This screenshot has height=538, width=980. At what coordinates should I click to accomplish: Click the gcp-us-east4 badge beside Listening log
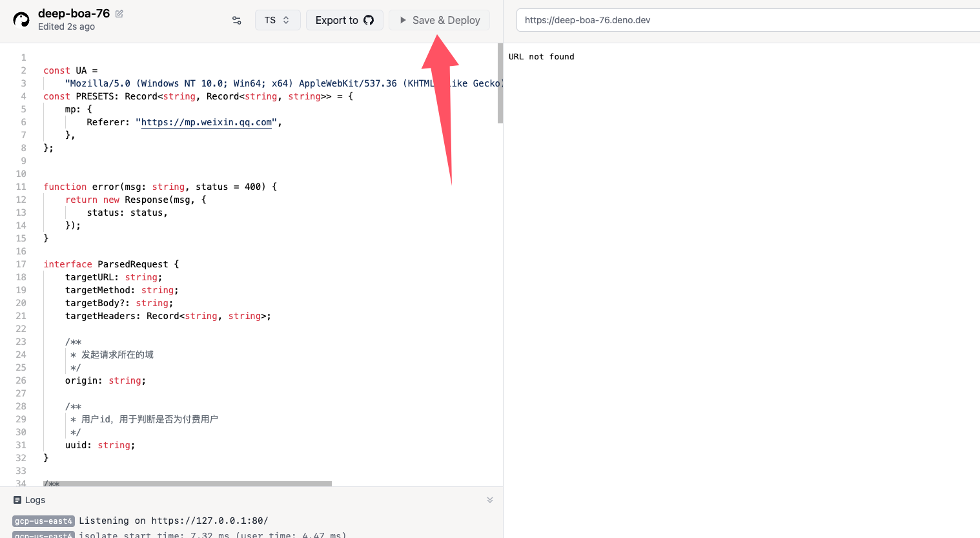(x=43, y=521)
